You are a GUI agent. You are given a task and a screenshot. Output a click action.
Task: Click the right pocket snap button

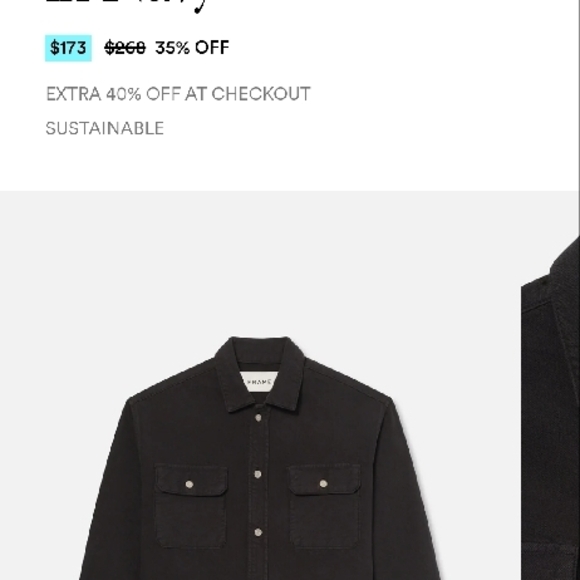point(323,483)
